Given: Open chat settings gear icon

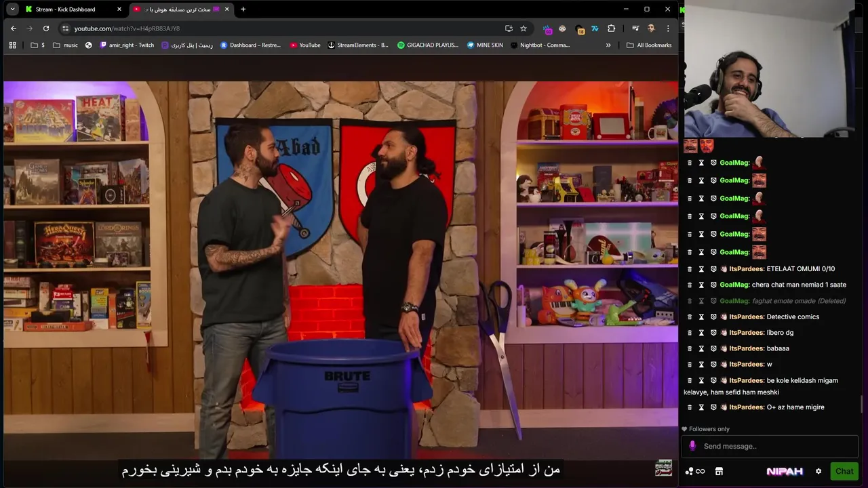Looking at the screenshot, I should (x=818, y=471).
